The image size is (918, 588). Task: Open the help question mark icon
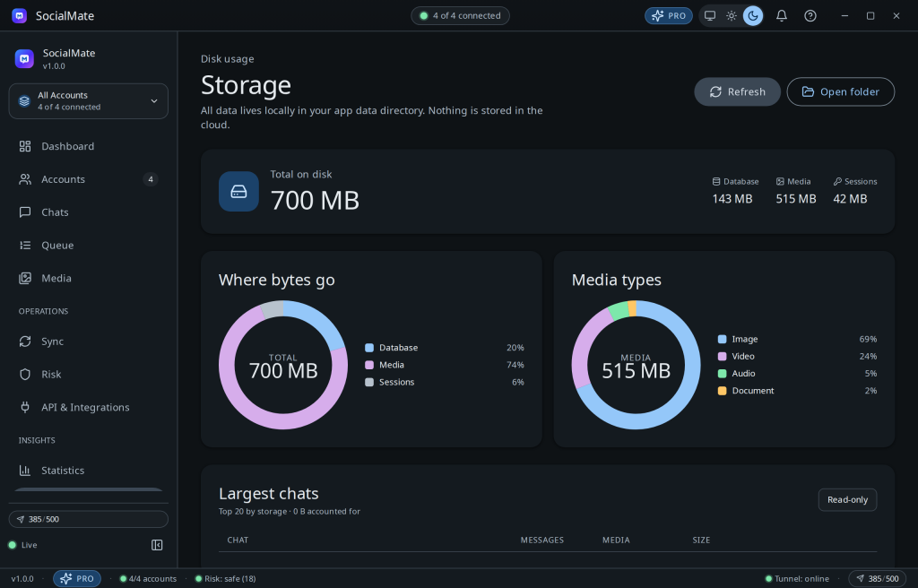coord(810,16)
